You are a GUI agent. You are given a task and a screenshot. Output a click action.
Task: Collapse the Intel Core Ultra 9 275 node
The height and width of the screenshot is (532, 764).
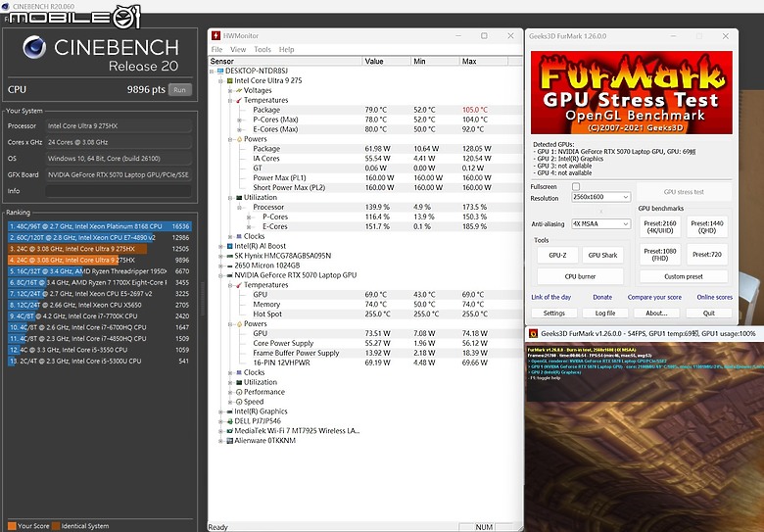(220, 81)
